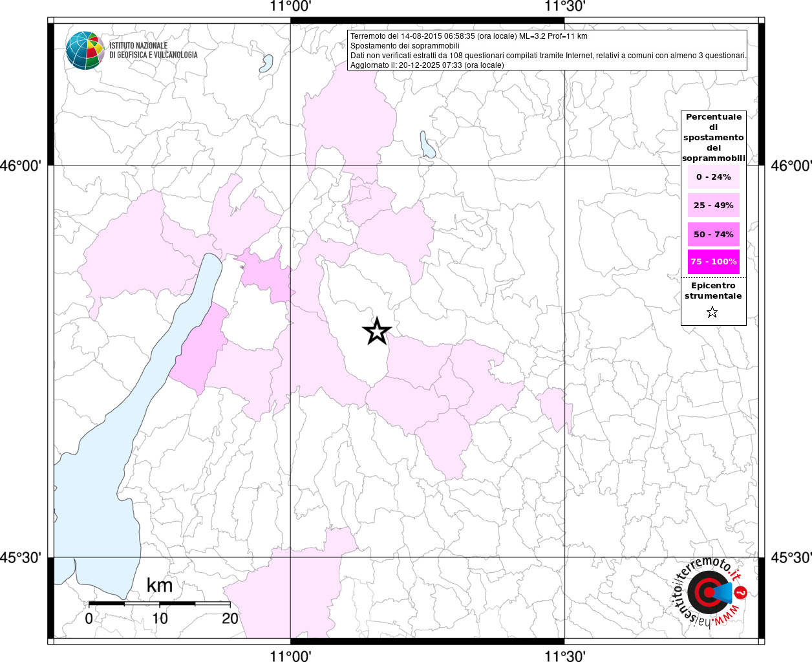Click the 'Aggiornato il: 20-12-2025' line
The width and height of the screenshot is (812, 662).
427,65
